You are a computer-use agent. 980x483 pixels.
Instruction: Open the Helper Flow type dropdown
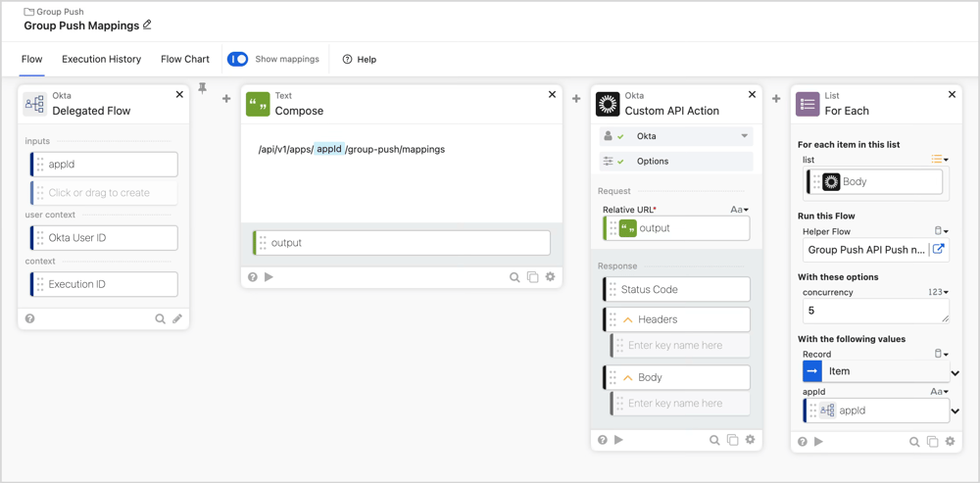(941, 231)
